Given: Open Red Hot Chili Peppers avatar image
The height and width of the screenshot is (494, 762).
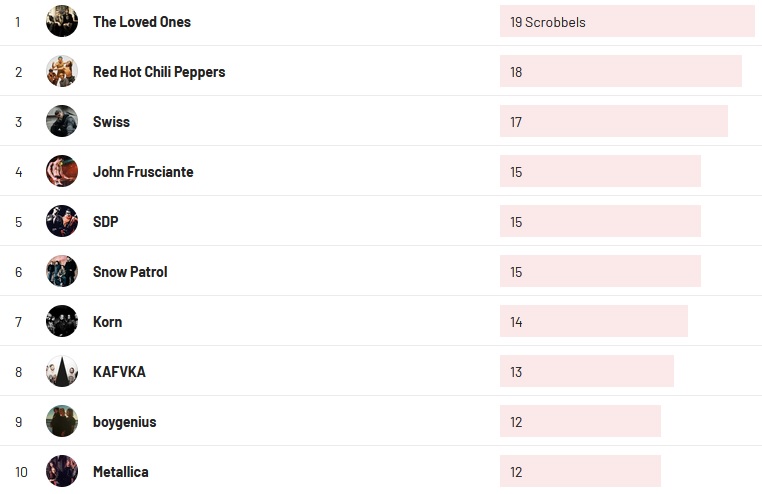Looking at the screenshot, I should pyautogui.click(x=62, y=71).
